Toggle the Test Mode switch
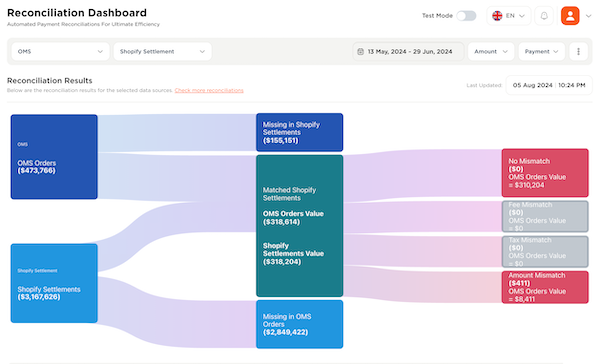The height and width of the screenshot is (364, 600). pyautogui.click(x=466, y=16)
